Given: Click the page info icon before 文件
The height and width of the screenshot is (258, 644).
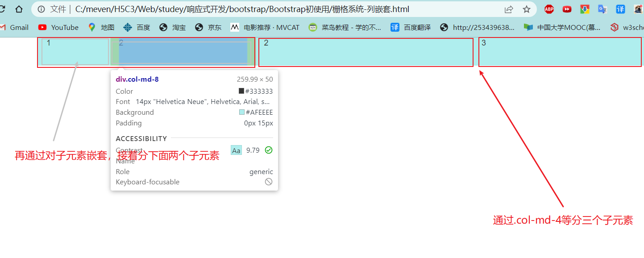Looking at the screenshot, I should click(41, 9).
